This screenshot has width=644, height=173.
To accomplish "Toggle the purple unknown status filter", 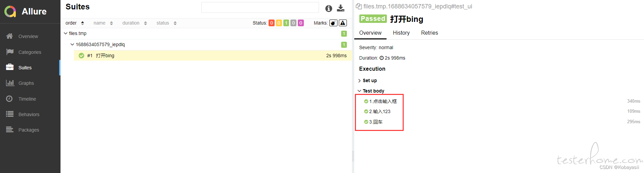I will (301, 23).
